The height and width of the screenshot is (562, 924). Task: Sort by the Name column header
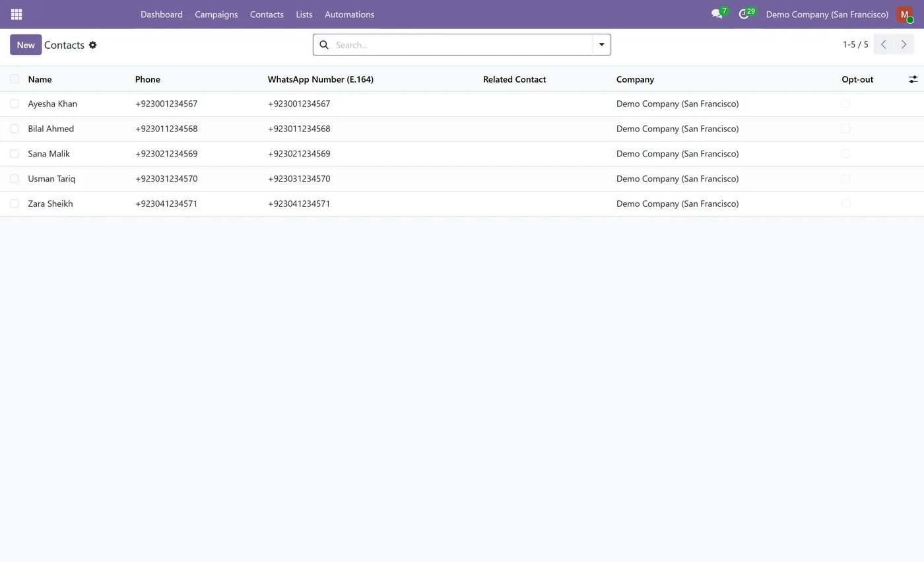click(x=40, y=79)
